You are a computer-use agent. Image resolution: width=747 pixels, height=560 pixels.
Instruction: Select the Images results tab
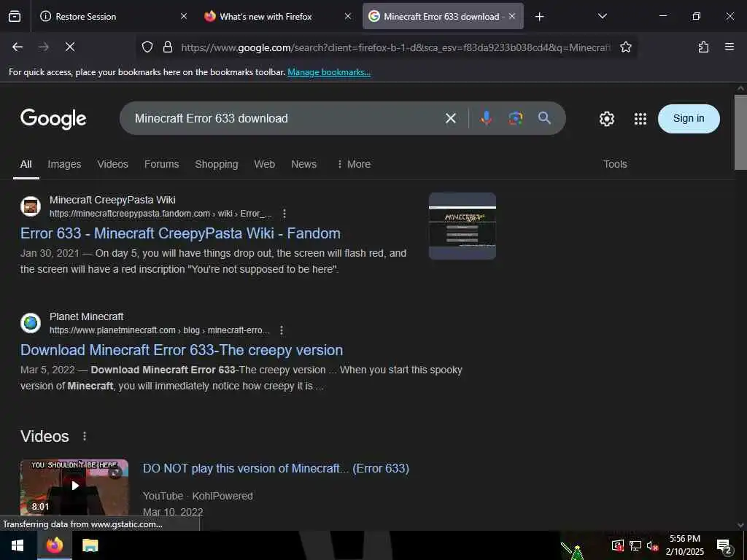pos(64,164)
